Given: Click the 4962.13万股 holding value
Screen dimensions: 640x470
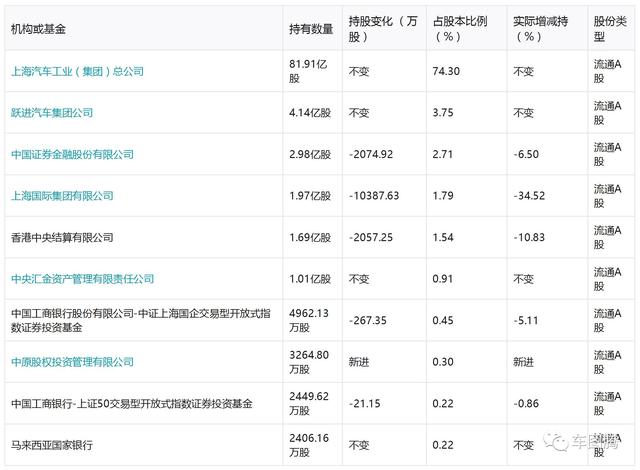Looking at the screenshot, I should tap(309, 320).
